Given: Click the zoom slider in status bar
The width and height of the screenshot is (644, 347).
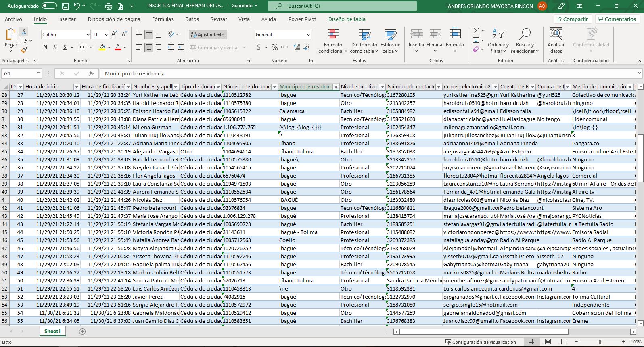Looking at the screenshot, I should (x=600, y=342).
